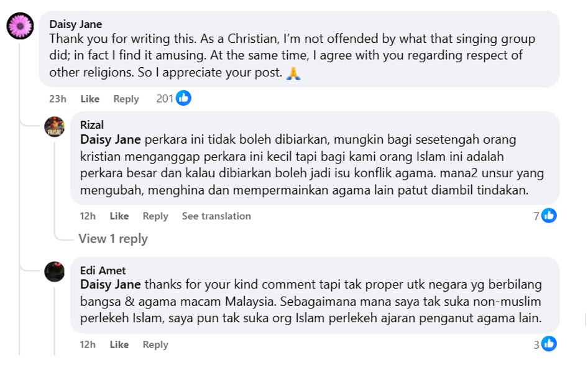Click See translation on Rizal's reply
Image resolution: width=588 pixels, height=370 pixels.
point(216,216)
